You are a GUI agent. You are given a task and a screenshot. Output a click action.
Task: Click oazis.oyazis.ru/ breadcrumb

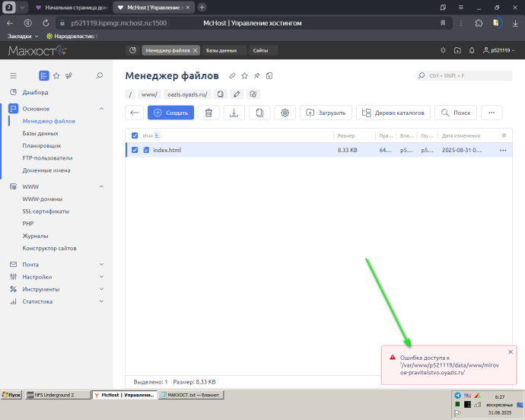tap(187, 94)
